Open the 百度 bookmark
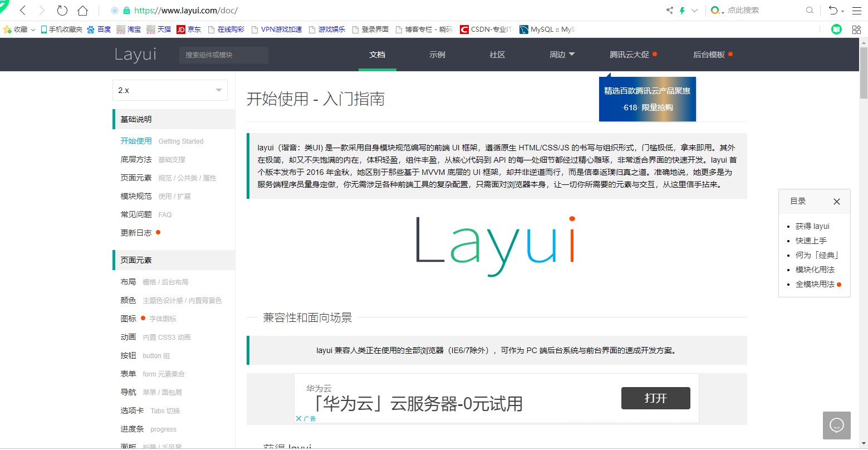 point(99,29)
